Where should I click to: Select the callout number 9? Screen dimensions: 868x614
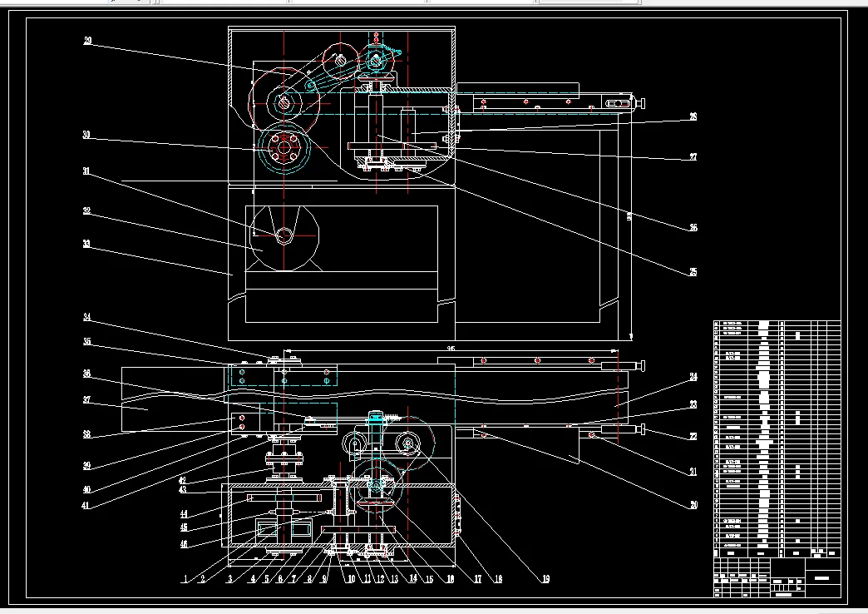pyautogui.click(x=325, y=580)
